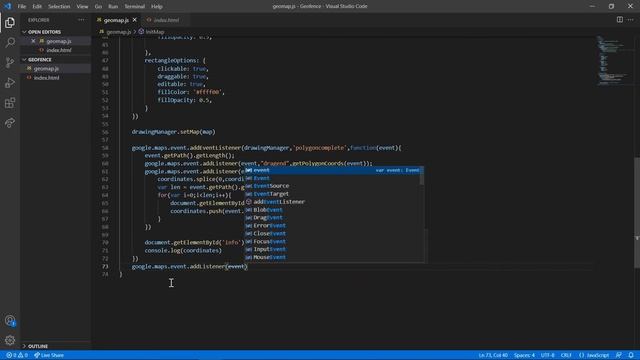Collapse the Open Editors section

pyautogui.click(x=44, y=32)
